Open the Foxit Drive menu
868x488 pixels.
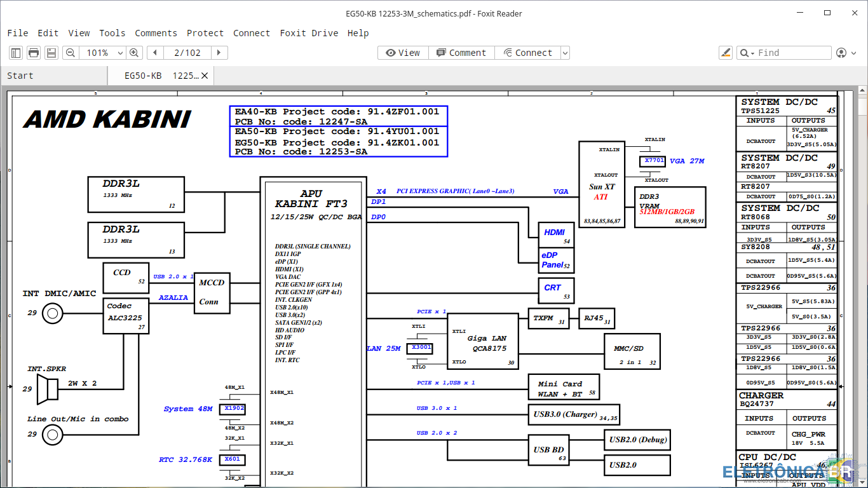309,33
